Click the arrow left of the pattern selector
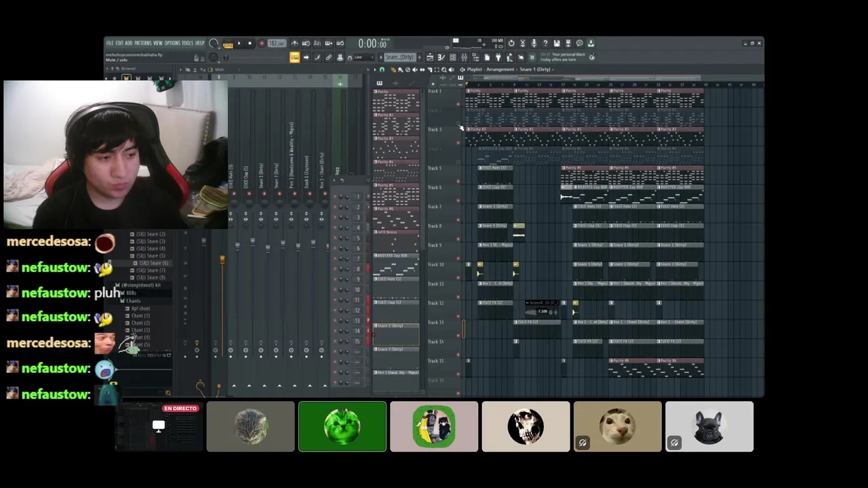Viewport: 868px width, 488px height. click(381, 57)
